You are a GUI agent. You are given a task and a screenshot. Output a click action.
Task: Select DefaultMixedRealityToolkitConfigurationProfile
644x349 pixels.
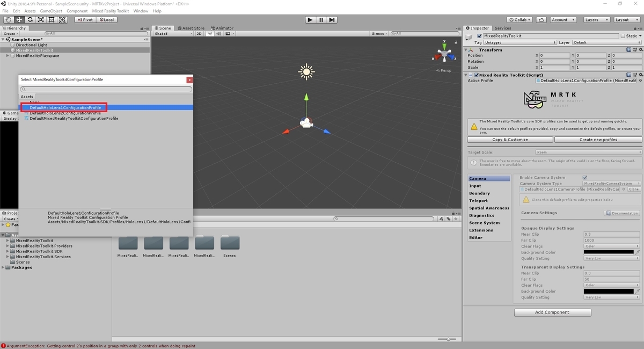pos(74,119)
